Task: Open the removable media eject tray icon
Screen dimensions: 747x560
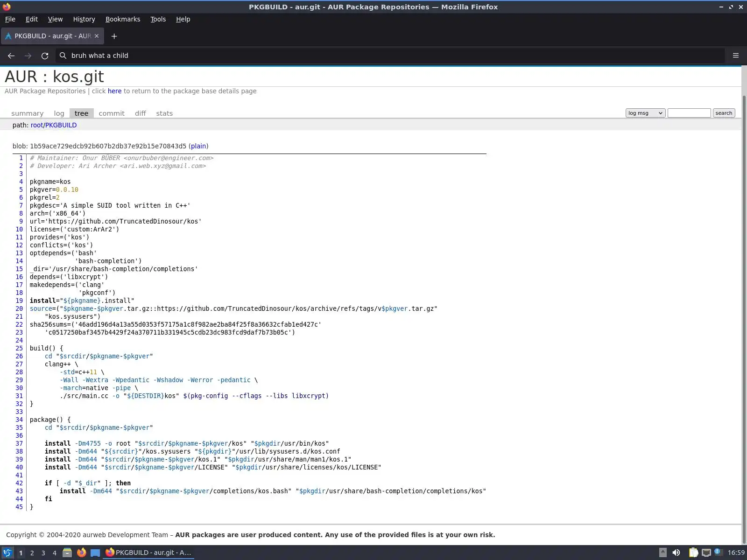Action: click(x=662, y=553)
